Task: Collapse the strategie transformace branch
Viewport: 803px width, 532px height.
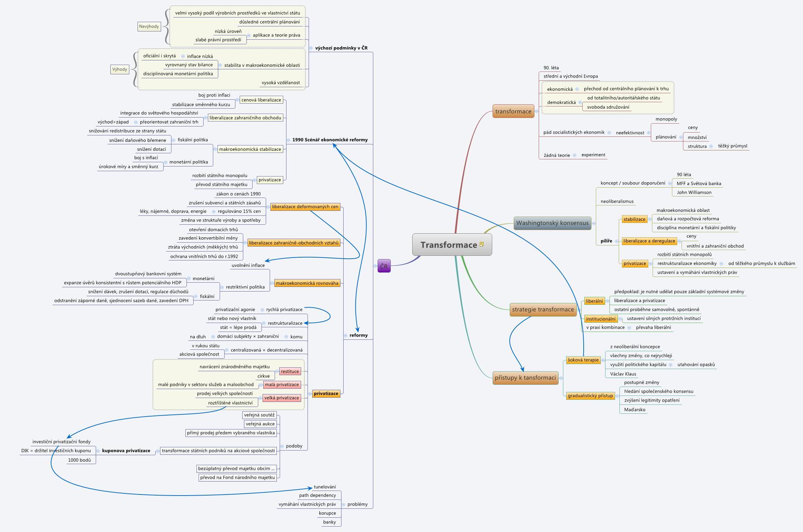Action: tap(579, 309)
